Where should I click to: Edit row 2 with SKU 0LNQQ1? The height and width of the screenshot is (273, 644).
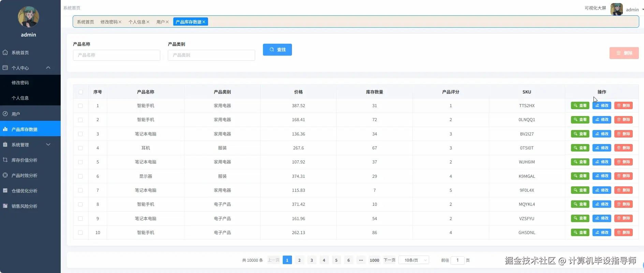(x=602, y=120)
